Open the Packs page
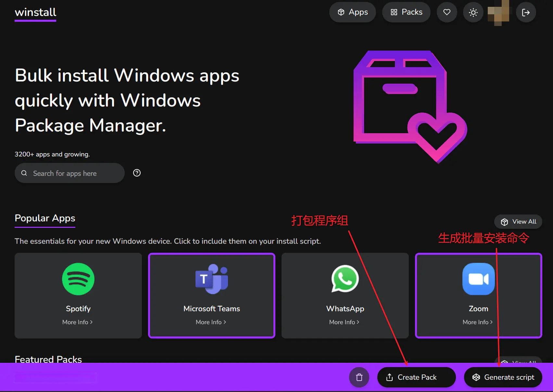Image resolution: width=553 pixels, height=392 pixels. [x=406, y=12]
